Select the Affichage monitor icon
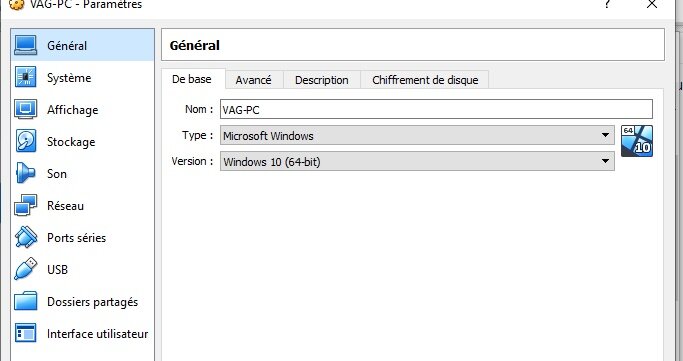This screenshot has height=361, width=683. coord(26,109)
